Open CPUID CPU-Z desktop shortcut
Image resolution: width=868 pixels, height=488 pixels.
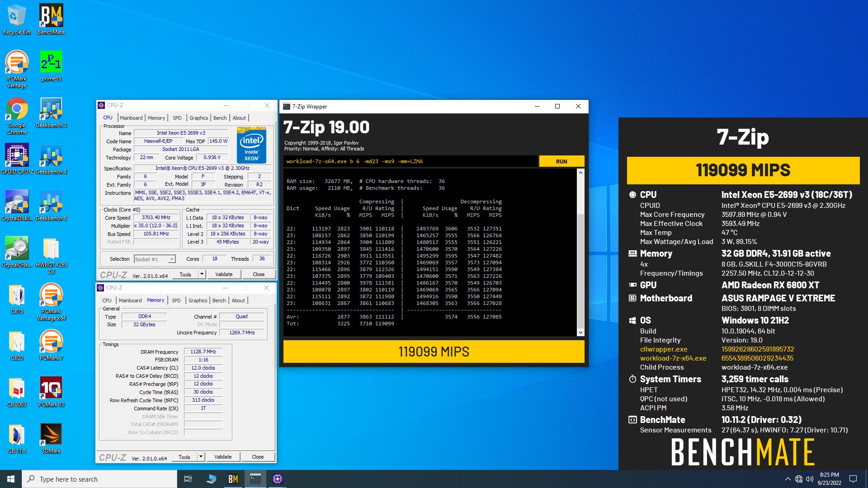(x=17, y=159)
